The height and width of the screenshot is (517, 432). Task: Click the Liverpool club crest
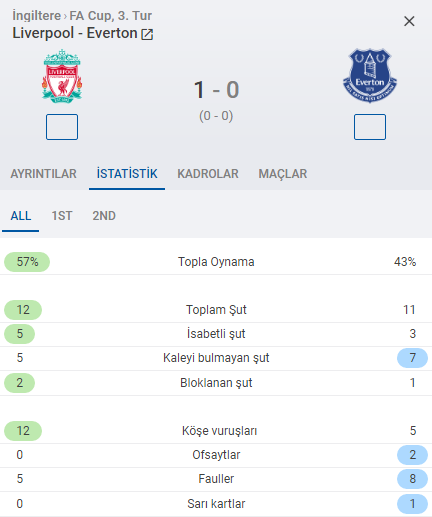(x=62, y=76)
